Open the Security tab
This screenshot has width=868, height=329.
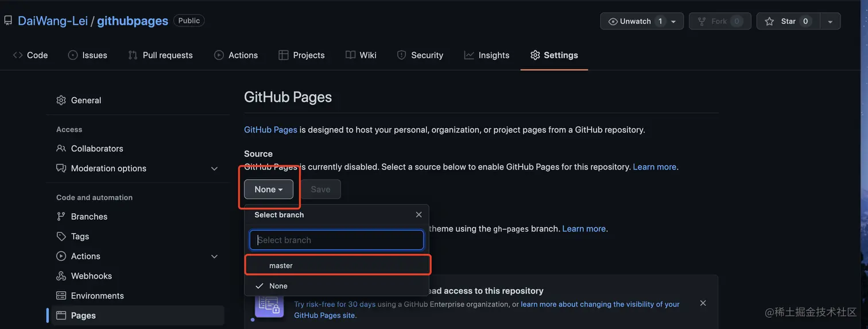coord(420,55)
